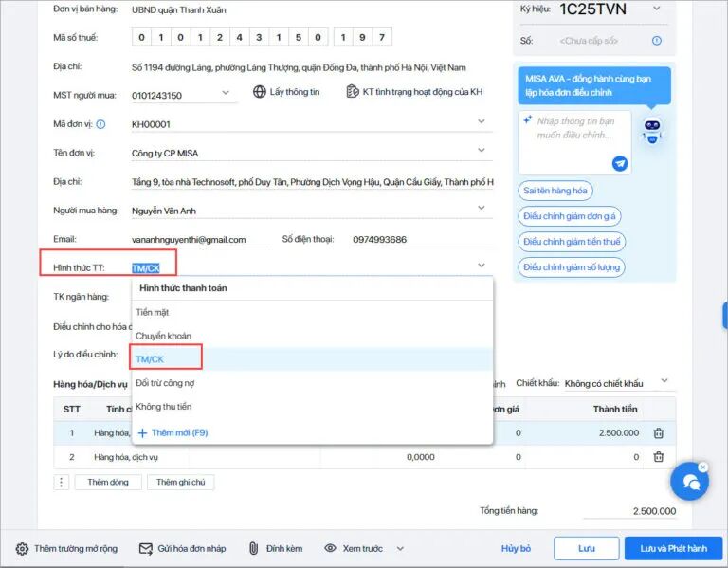
Task: Click the globe icon for Lấy thông tin
Action: (x=260, y=92)
